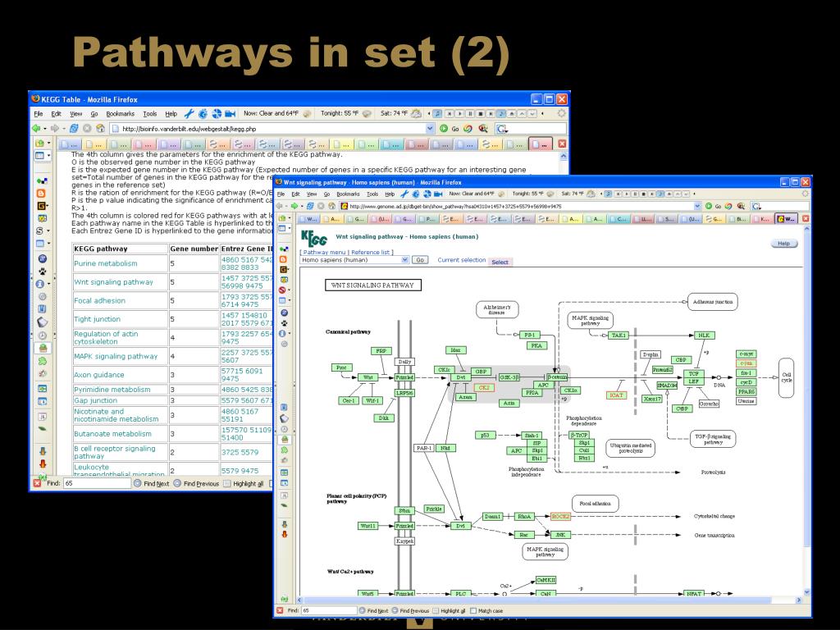The width and height of the screenshot is (840, 630).
Task: Click forward arrow in Wnt signaling window
Action: coord(294,206)
